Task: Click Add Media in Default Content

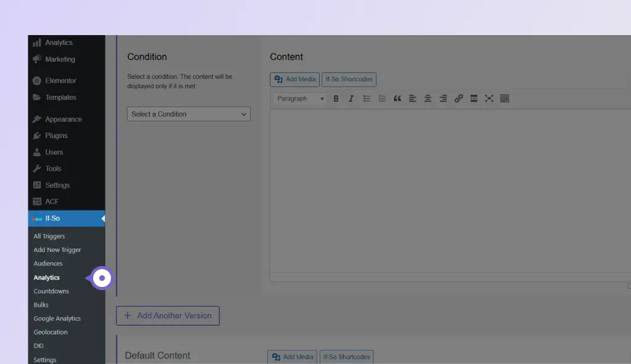Action: point(292,357)
